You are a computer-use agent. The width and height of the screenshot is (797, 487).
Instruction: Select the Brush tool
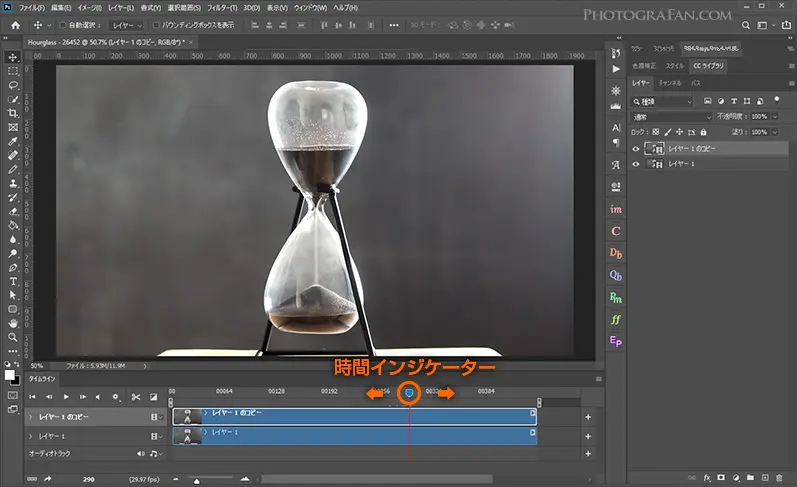click(x=13, y=169)
